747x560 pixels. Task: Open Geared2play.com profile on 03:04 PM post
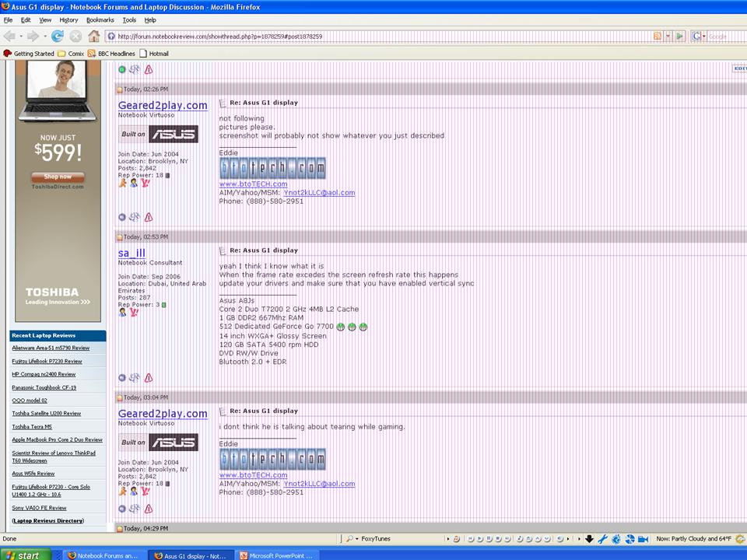click(x=163, y=413)
